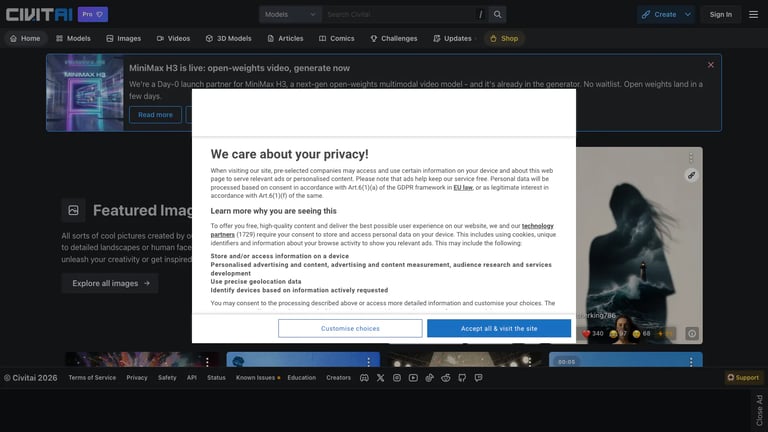Click Known Issues footer link
The image size is (768, 432).
click(258, 378)
